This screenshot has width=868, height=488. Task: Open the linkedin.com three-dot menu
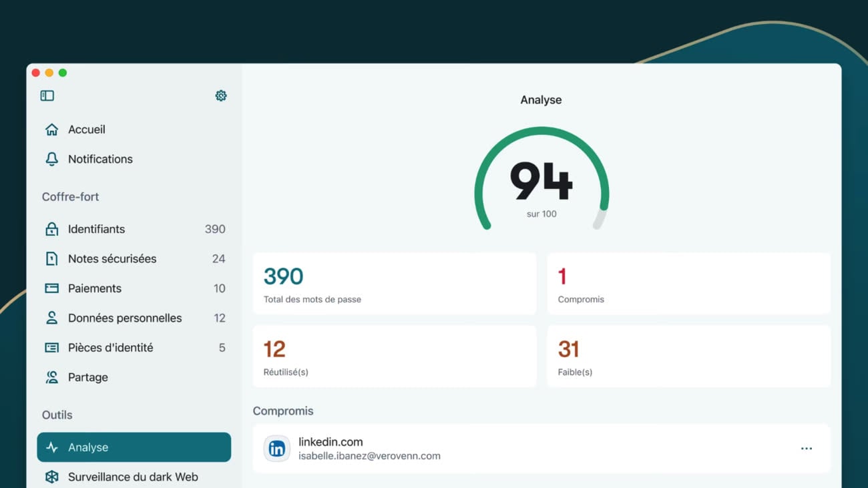807,449
